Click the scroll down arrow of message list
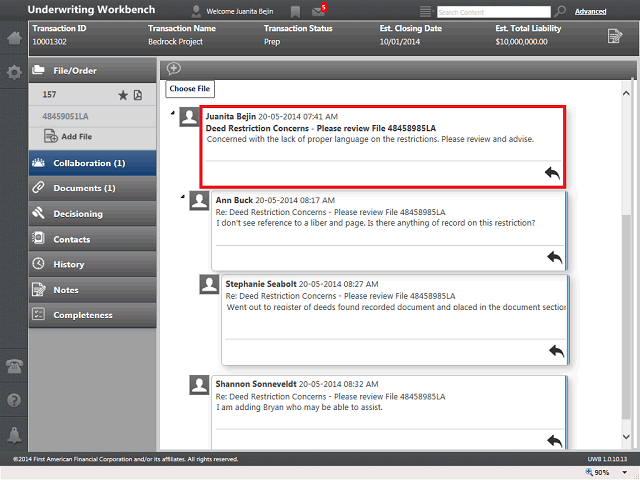 626,437
